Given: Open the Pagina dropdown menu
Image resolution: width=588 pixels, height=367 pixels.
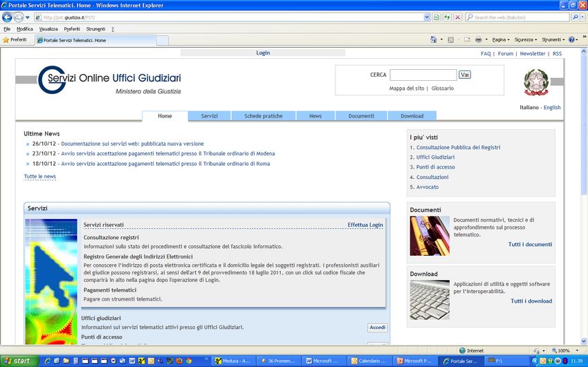Looking at the screenshot, I should (502, 40).
